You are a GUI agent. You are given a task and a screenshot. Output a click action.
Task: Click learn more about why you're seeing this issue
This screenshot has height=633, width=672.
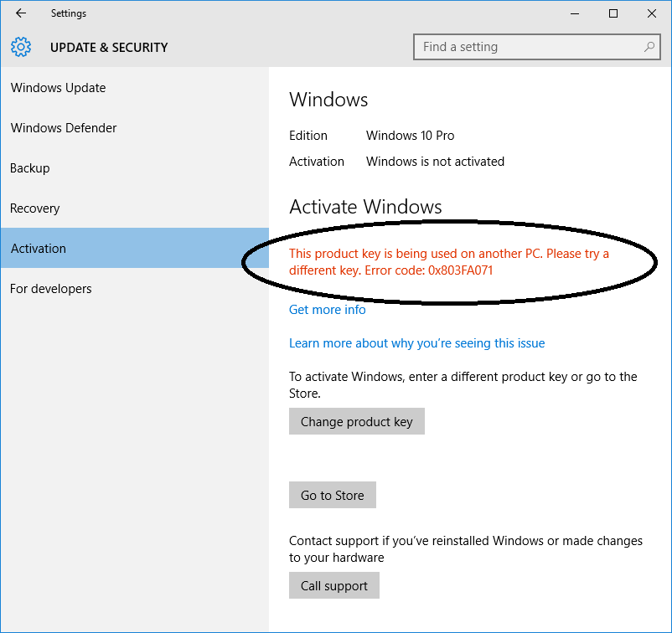(416, 342)
